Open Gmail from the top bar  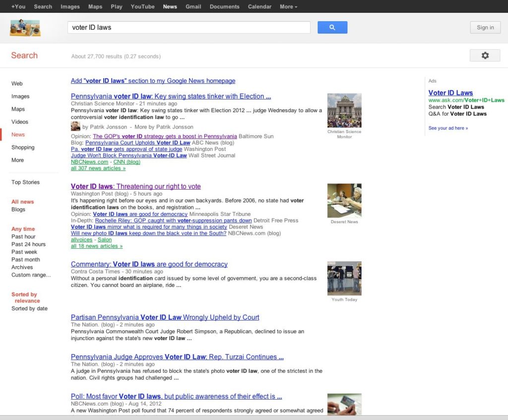coord(193,6)
